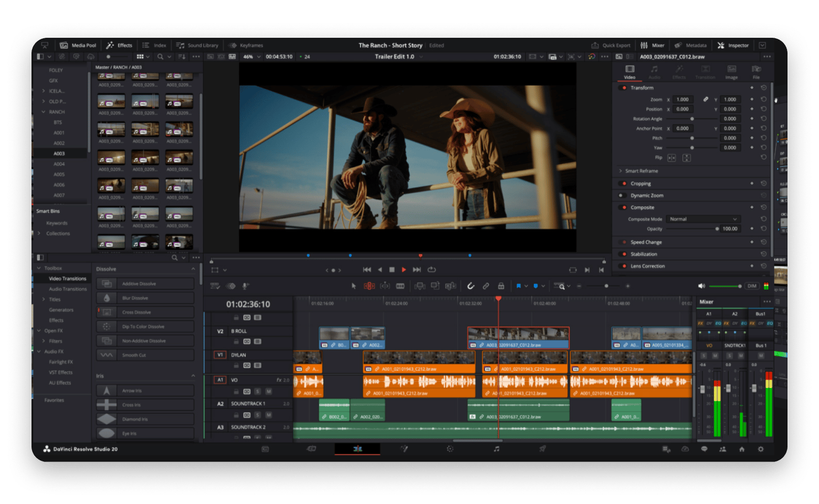Enable the Dynamic Zoom toggle
The height and width of the screenshot is (504, 819).
click(x=621, y=195)
